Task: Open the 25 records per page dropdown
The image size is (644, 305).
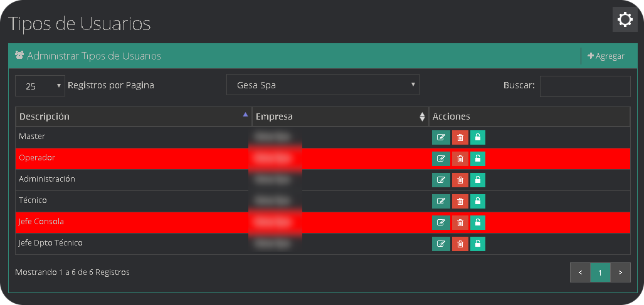Action: pyautogui.click(x=40, y=86)
